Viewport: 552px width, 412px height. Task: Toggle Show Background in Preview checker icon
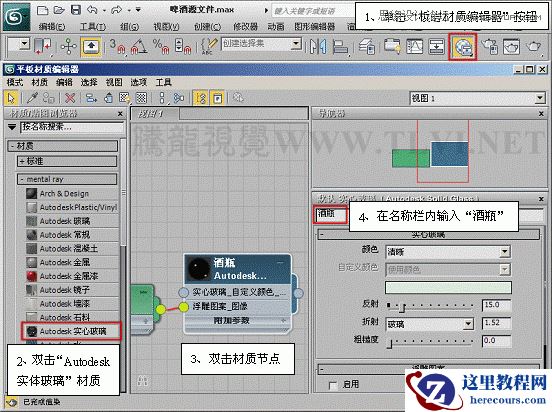coord(142,98)
